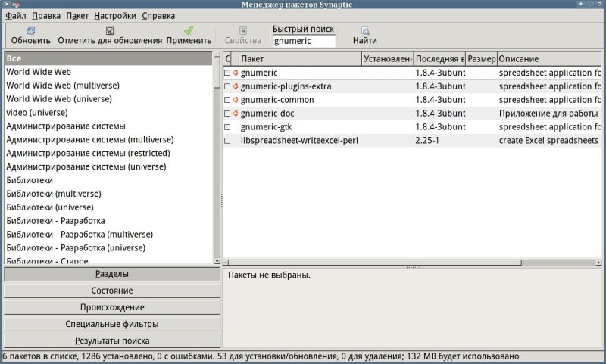Click the category list scroll-down arrow
The width and height of the screenshot is (606, 364).
(x=217, y=261)
